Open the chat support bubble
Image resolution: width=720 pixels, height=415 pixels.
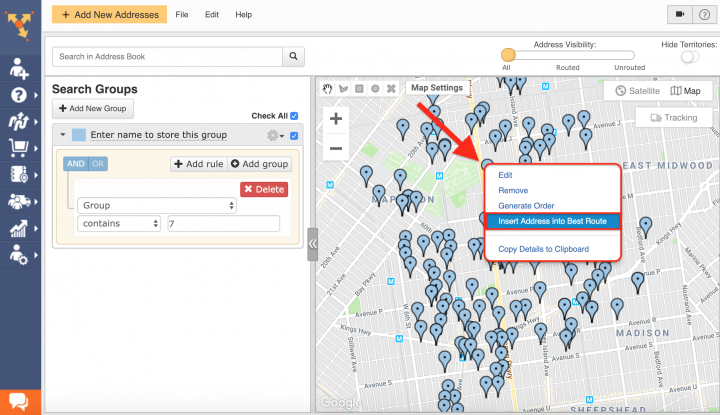(x=19, y=402)
